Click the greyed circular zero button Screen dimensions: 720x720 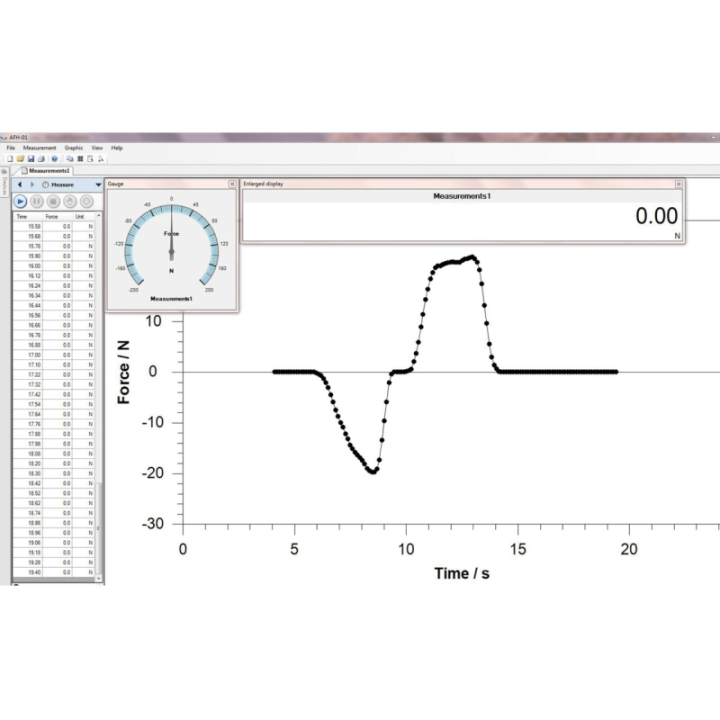[x=86, y=202]
